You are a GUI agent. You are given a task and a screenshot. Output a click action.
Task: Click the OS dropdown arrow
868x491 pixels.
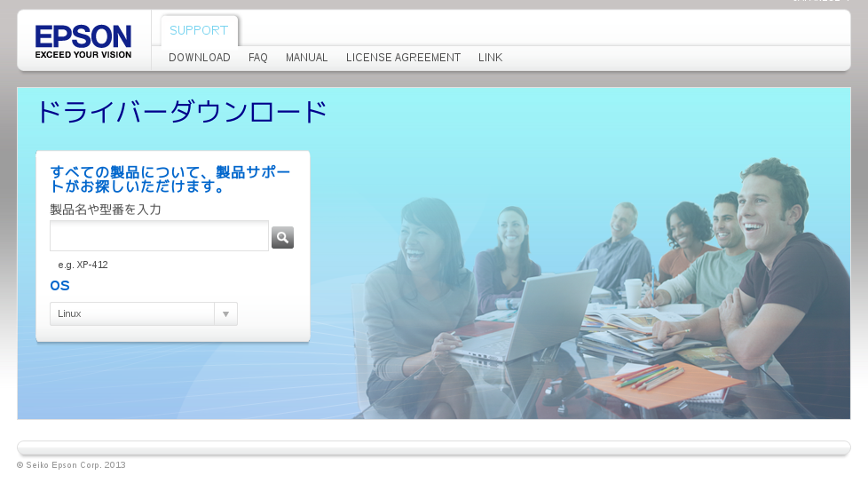[x=225, y=313]
